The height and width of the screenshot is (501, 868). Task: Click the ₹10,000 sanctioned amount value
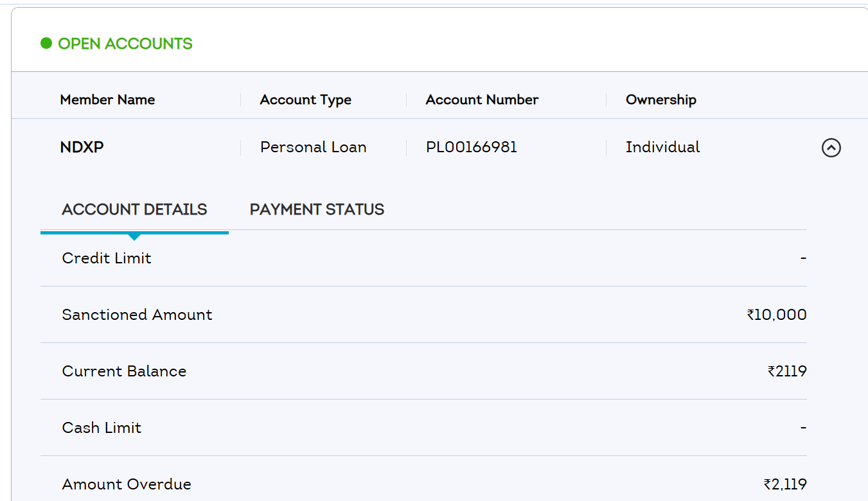[776, 315]
